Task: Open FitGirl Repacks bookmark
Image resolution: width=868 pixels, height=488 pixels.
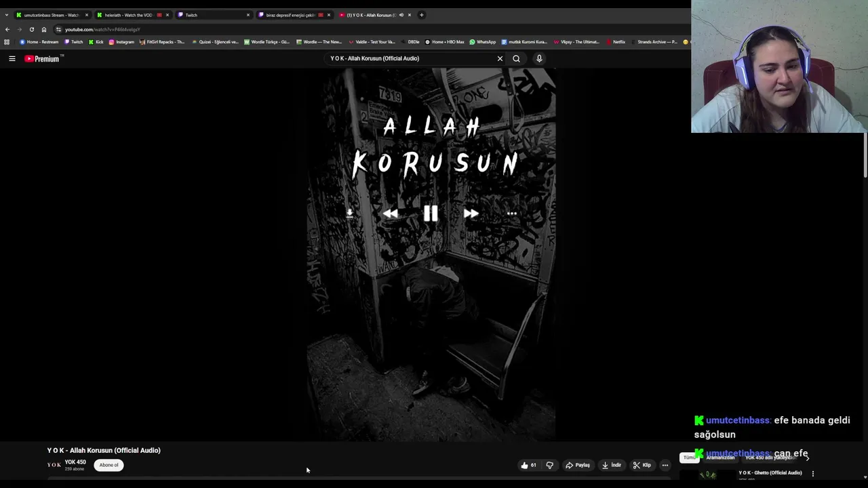Action: pyautogui.click(x=162, y=42)
